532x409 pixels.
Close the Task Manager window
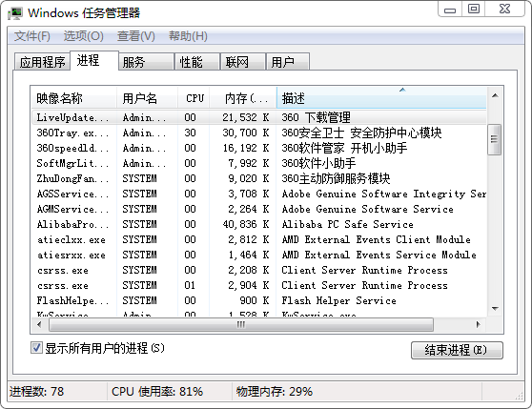click(505, 10)
